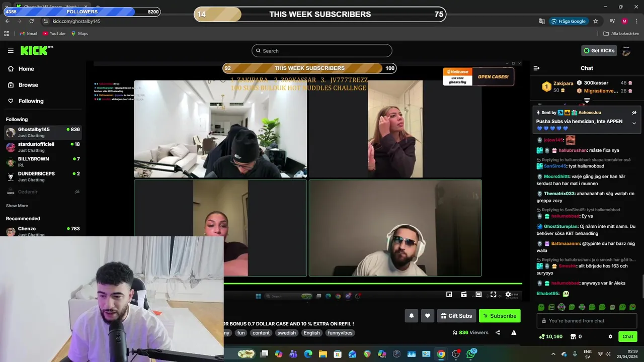Open the Chrome apps grid icon
This screenshot has height=362, width=644.
[x=7, y=34]
